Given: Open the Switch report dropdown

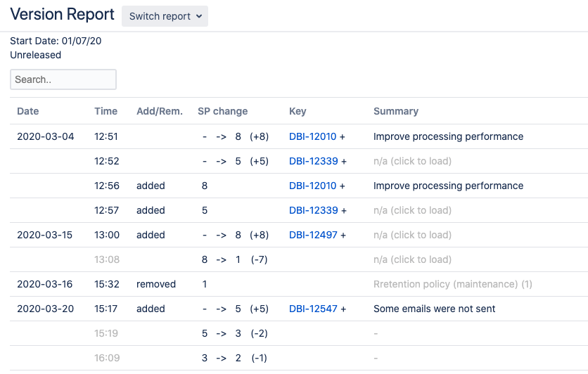Looking at the screenshot, I should tap(165, 16).
